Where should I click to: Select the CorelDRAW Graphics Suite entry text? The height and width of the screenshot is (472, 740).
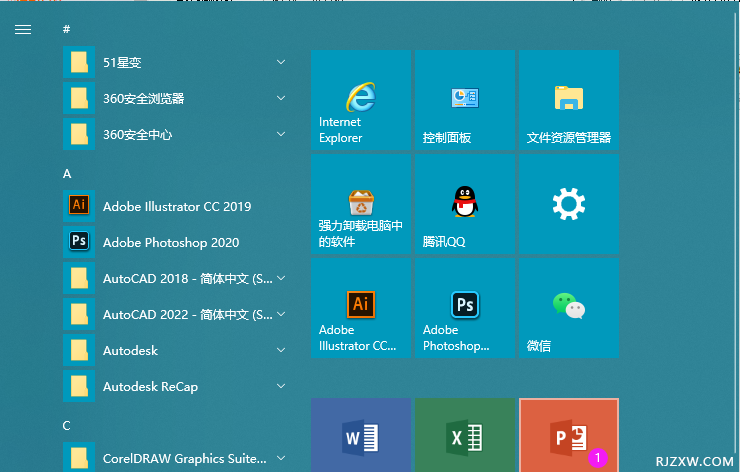point(185,458)
